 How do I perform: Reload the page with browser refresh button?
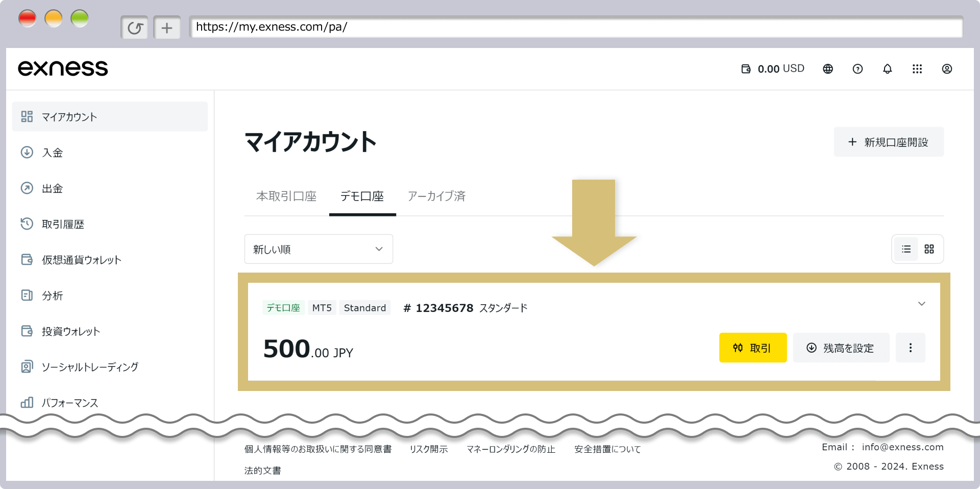135,28
